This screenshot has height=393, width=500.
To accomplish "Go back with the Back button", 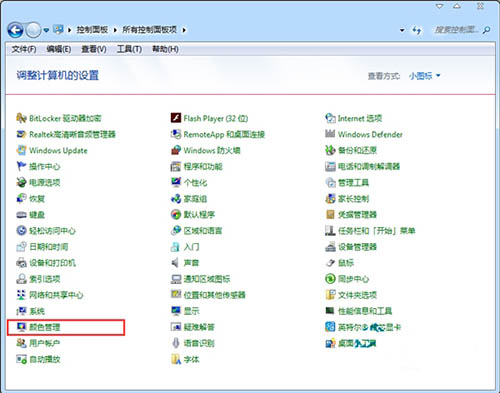I will pos(15,30).
